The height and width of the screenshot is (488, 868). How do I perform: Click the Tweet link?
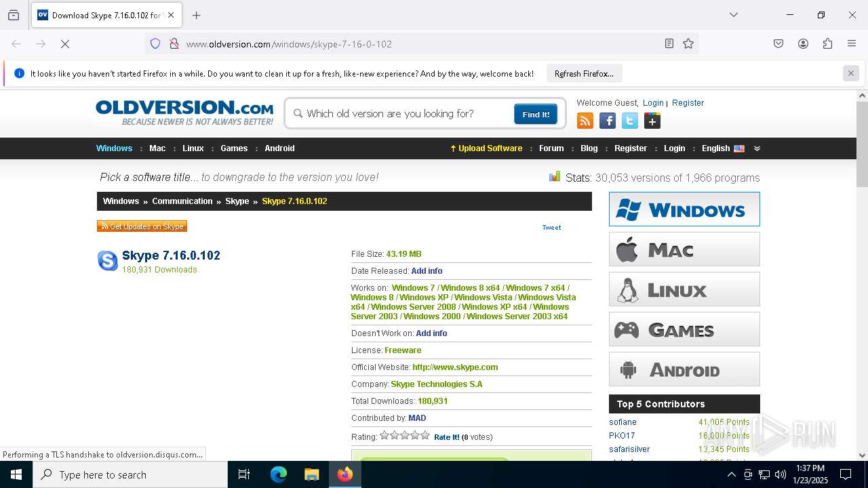point(551,228)
